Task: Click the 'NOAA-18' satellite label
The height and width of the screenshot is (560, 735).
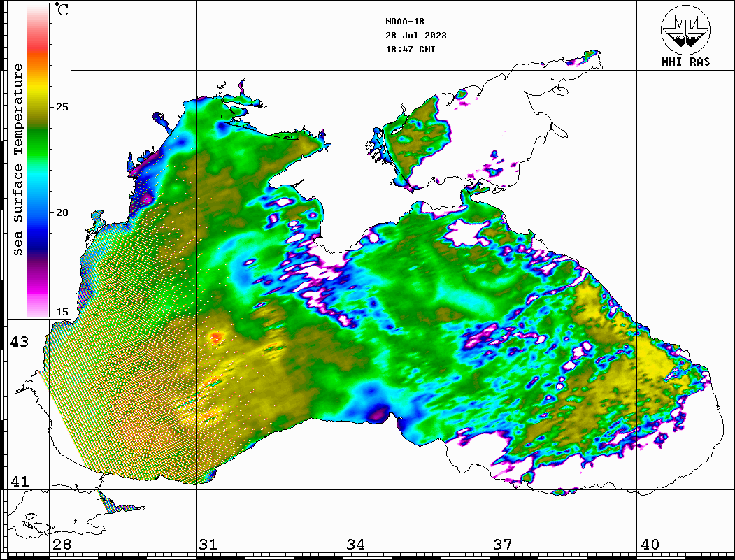Action: click(x=405, y=22)
